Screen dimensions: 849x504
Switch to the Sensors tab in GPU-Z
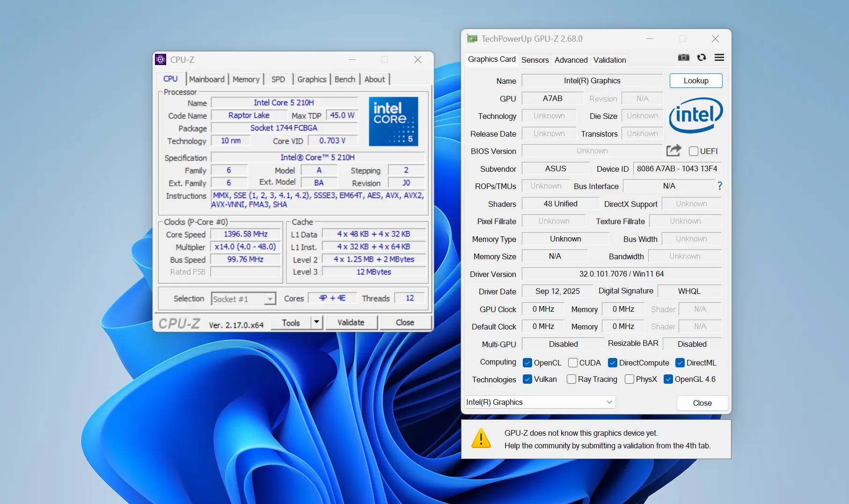534,60
